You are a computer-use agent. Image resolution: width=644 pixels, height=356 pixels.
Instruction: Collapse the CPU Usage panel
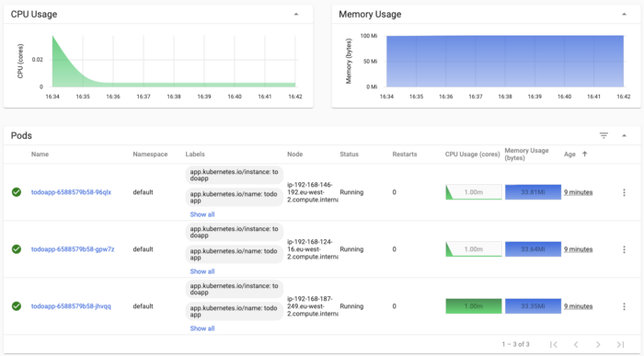point(296,15)
